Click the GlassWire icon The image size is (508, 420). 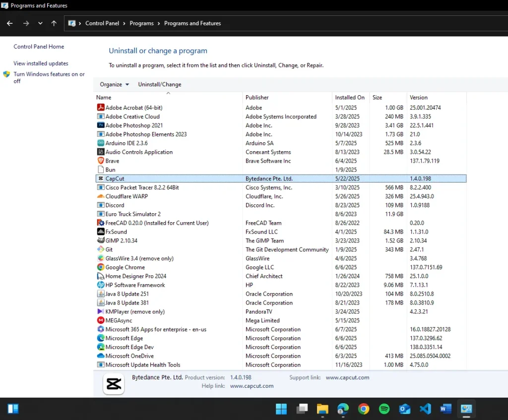point(101,258)
